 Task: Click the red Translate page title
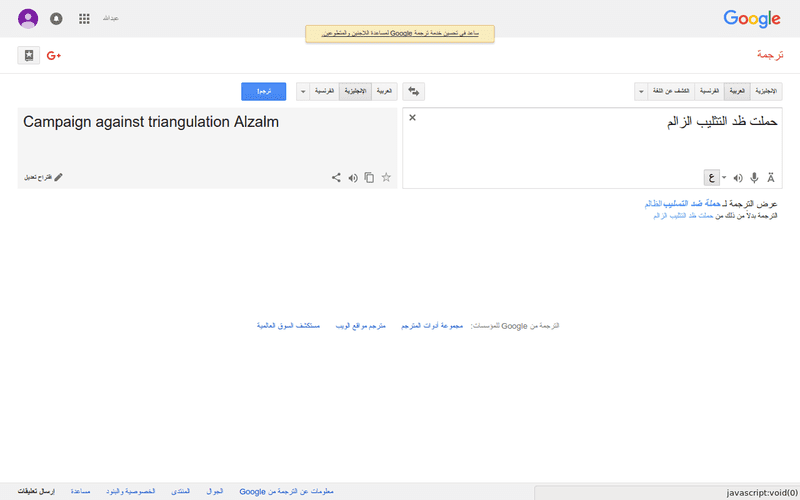(x=769, y=55)
